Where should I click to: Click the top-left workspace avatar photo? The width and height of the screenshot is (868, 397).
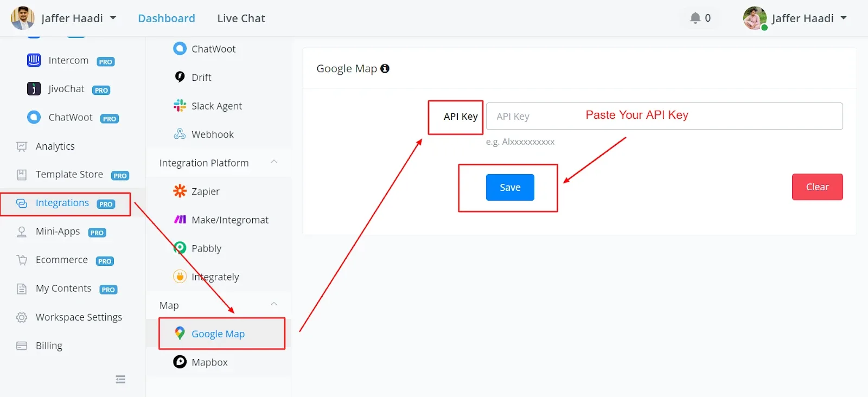point(22,18)
